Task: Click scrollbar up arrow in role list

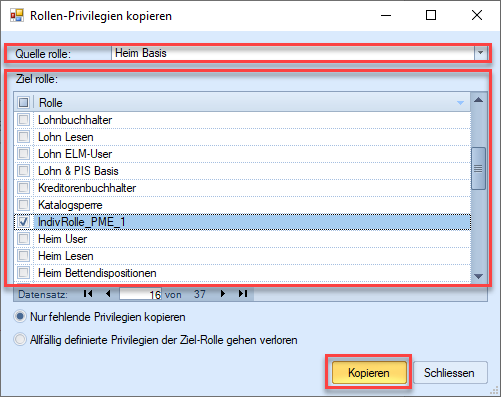Action: 479,100
